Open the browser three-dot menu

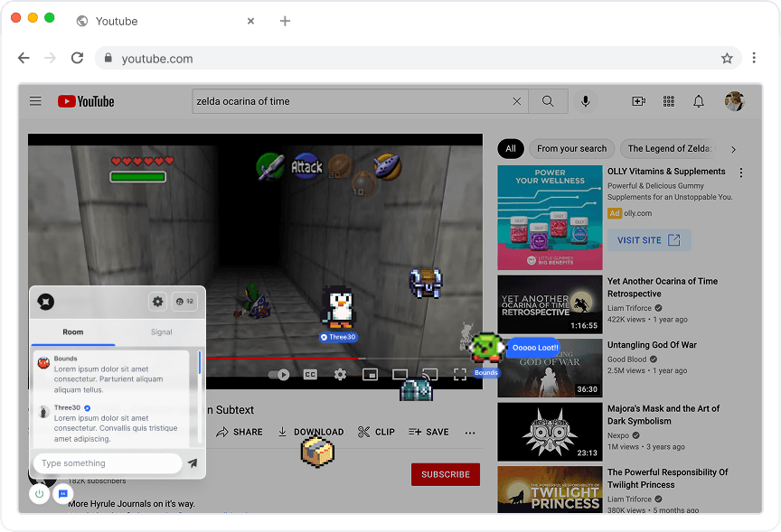(754, 58)
